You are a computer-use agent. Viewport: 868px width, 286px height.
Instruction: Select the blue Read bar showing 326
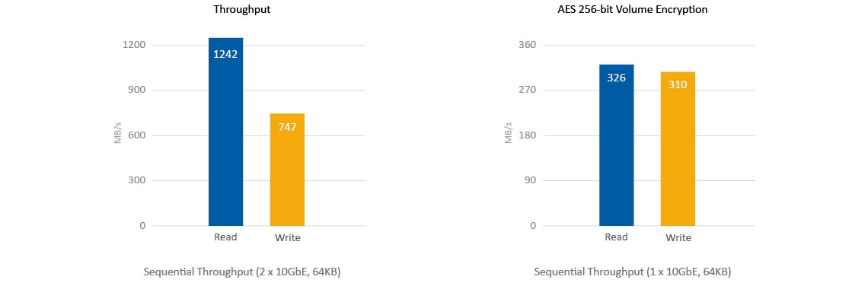point(616,145)
